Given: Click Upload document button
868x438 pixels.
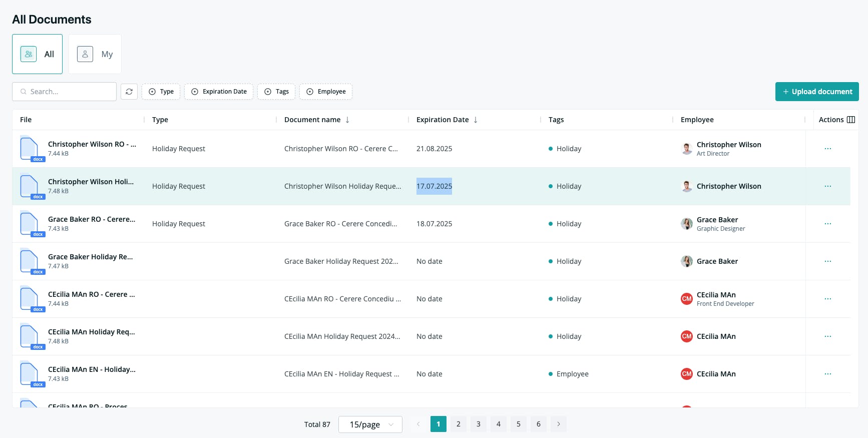Looking at the screenshot, I should pyautogui.click(x=817, y=92).
